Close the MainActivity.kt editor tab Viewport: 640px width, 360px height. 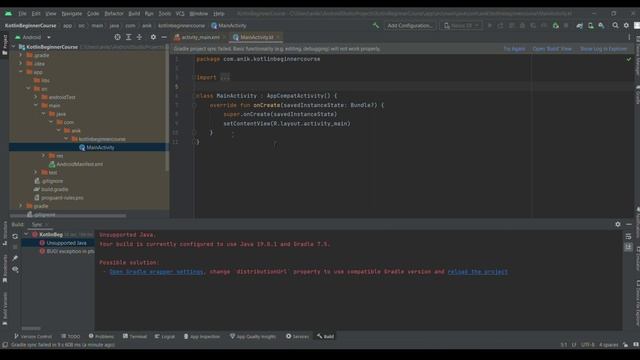(278, 37)
